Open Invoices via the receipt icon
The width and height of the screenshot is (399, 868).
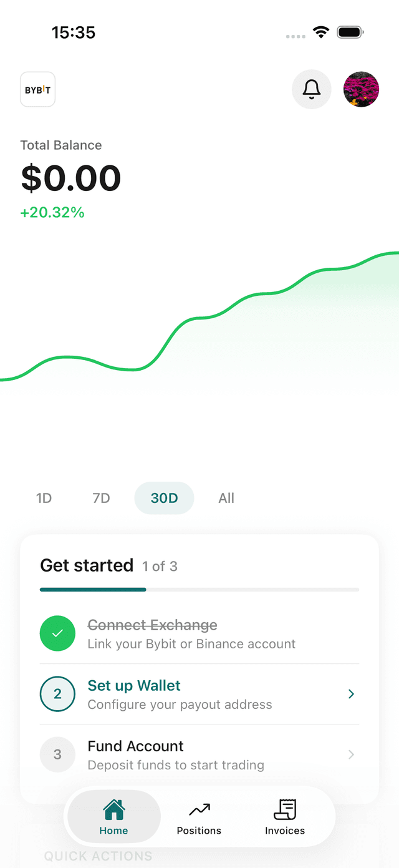[x=285, y=808]
